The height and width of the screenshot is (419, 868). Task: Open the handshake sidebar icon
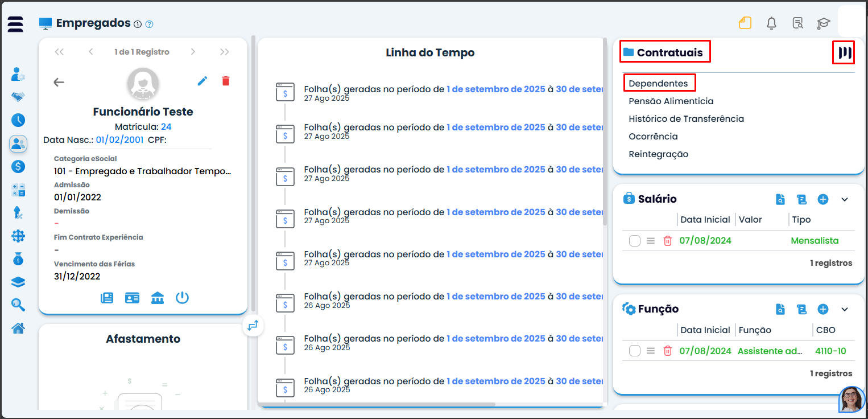coord(18,97)
